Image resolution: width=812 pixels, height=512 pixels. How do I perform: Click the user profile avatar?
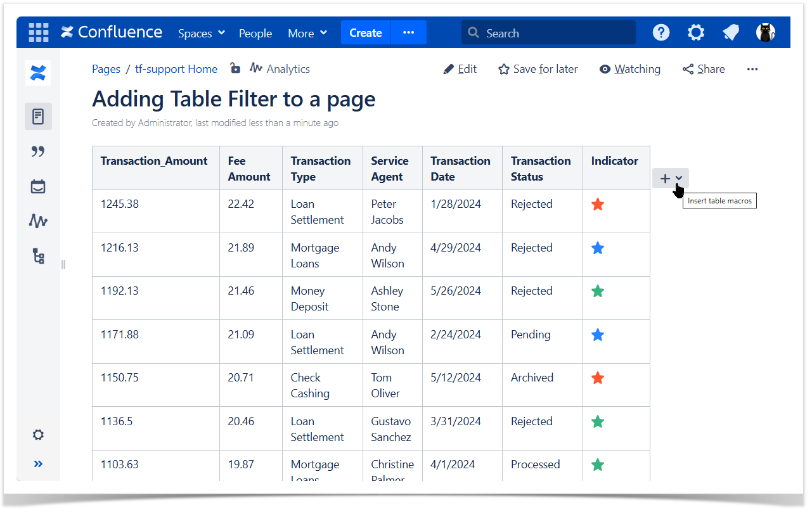click(766, 32)
